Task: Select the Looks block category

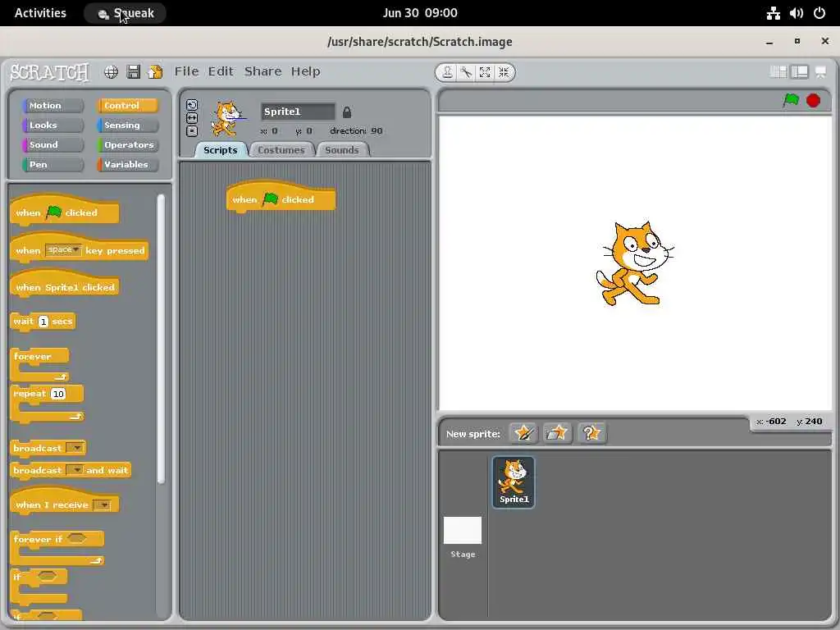Action: tap(52, 126)
